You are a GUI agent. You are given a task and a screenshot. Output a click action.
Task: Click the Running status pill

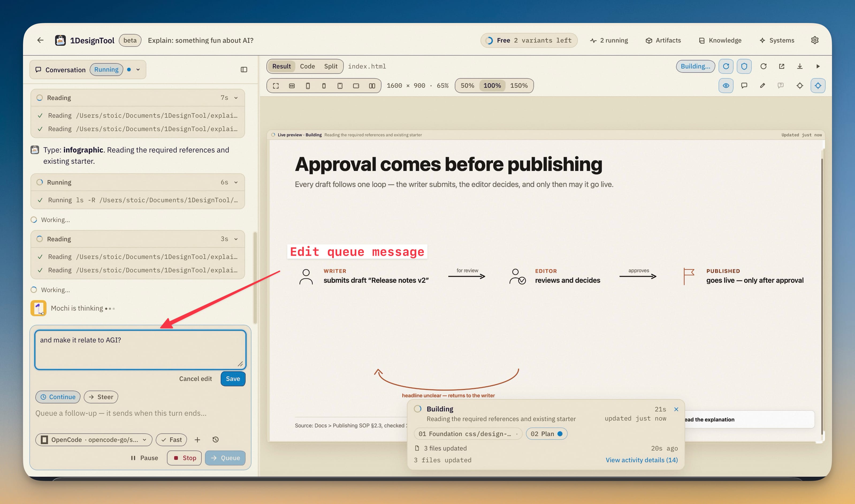pos(106,70)
